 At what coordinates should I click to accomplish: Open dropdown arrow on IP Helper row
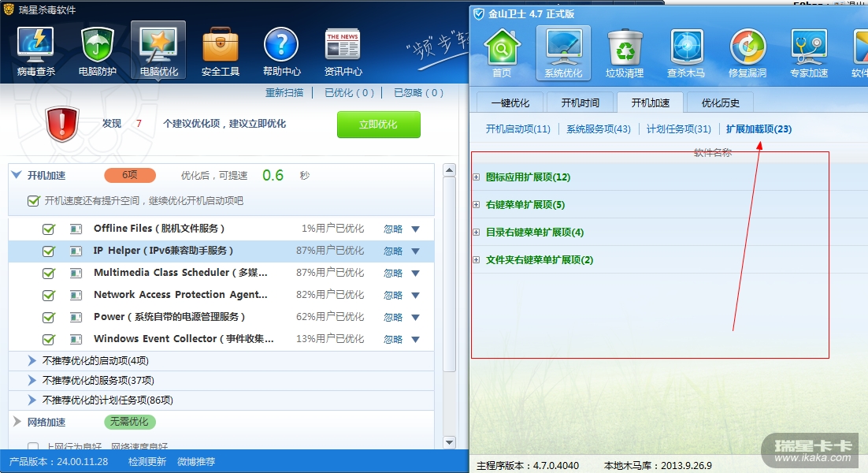click(416, 251)
